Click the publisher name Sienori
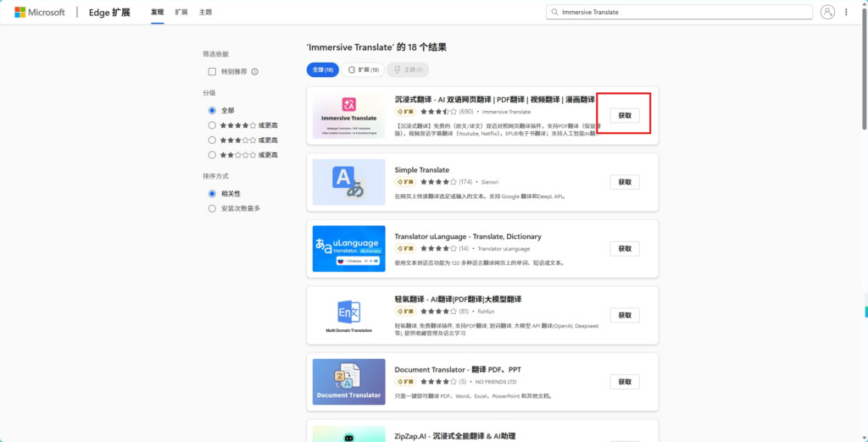Screen dimensions: 868x442 (x=490, y=182)
